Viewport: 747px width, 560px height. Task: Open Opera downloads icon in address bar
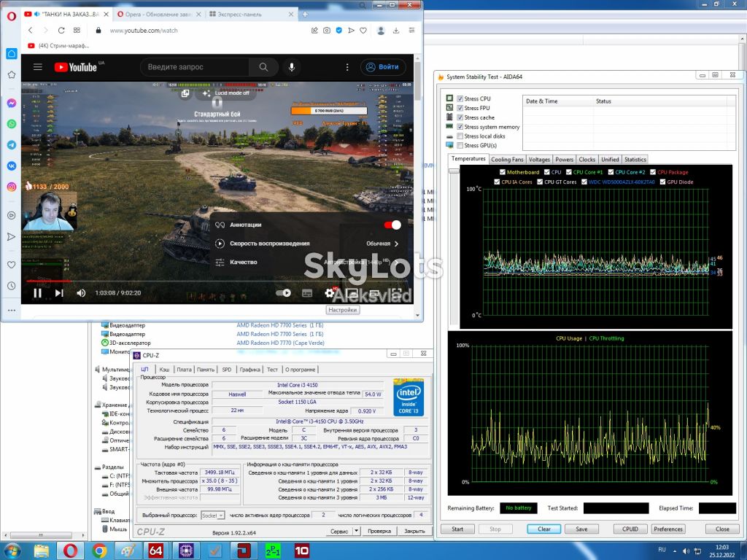(x=396, y=30)
